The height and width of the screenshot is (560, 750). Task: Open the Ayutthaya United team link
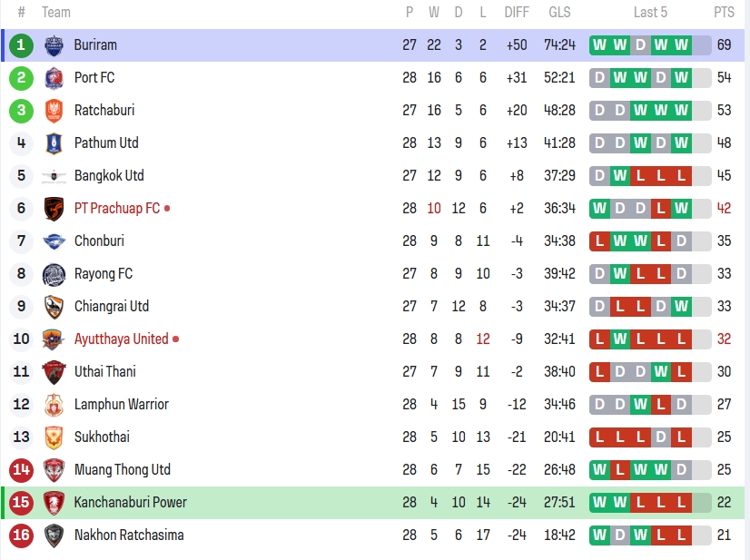coord(121,339)
